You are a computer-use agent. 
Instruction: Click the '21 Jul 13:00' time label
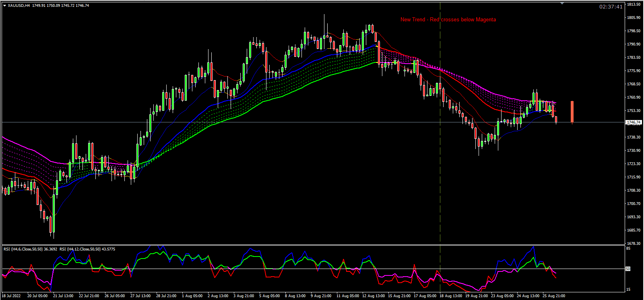coord(63,296)
